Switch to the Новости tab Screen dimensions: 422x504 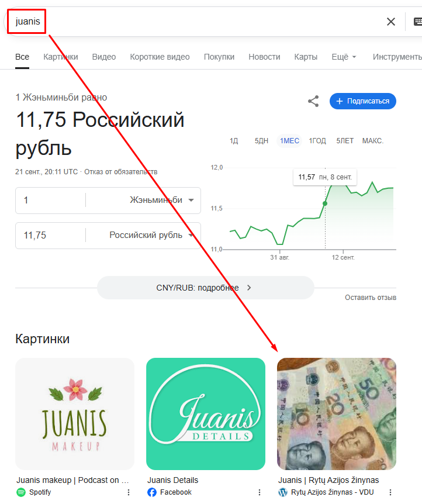[x=264, y=57]
